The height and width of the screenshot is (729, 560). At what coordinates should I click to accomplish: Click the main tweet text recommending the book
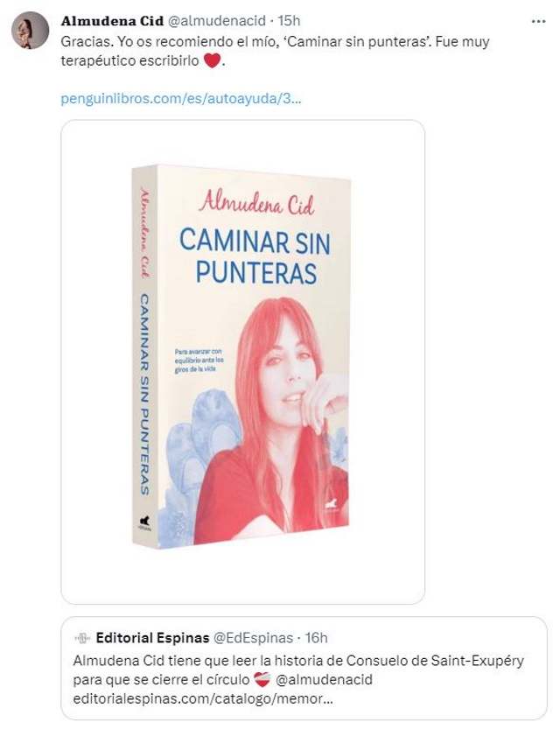(275, 51)
